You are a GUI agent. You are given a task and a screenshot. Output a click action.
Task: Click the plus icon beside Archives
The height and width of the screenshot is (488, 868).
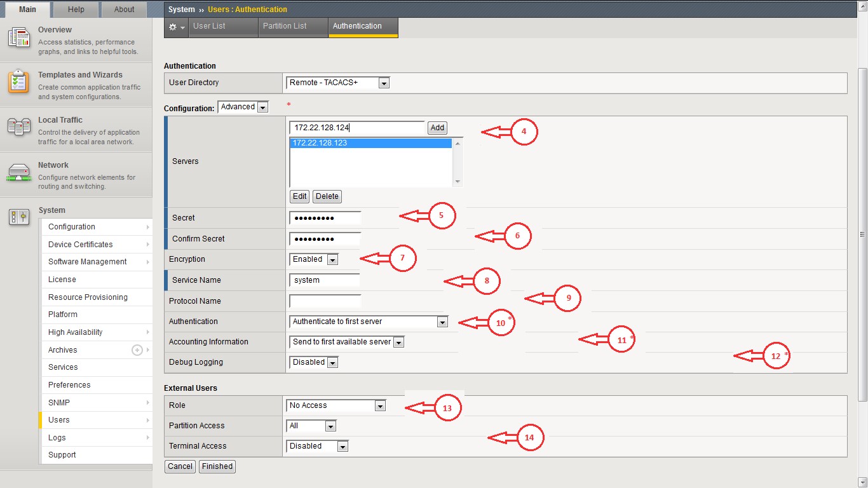pyautogui.click(x=137, y=350)
